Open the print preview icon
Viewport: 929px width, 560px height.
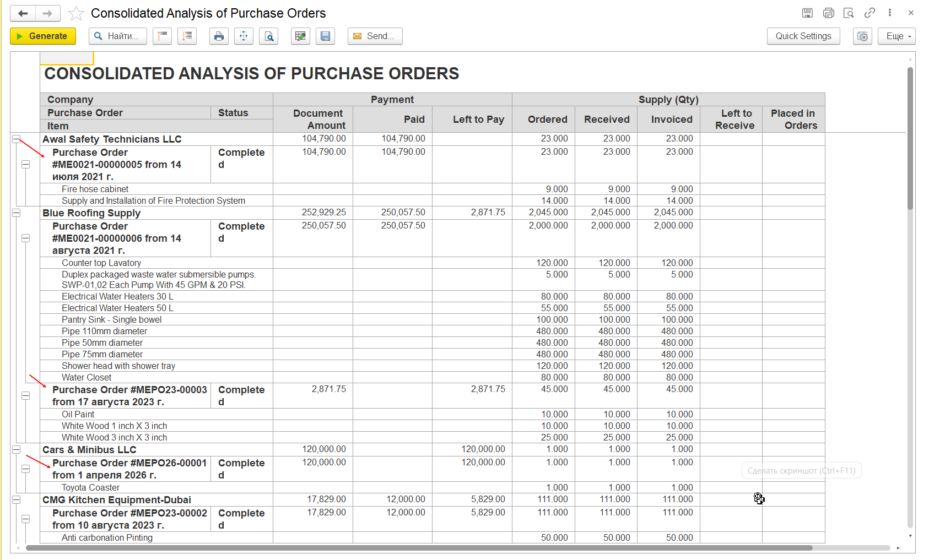pos(269,36)
